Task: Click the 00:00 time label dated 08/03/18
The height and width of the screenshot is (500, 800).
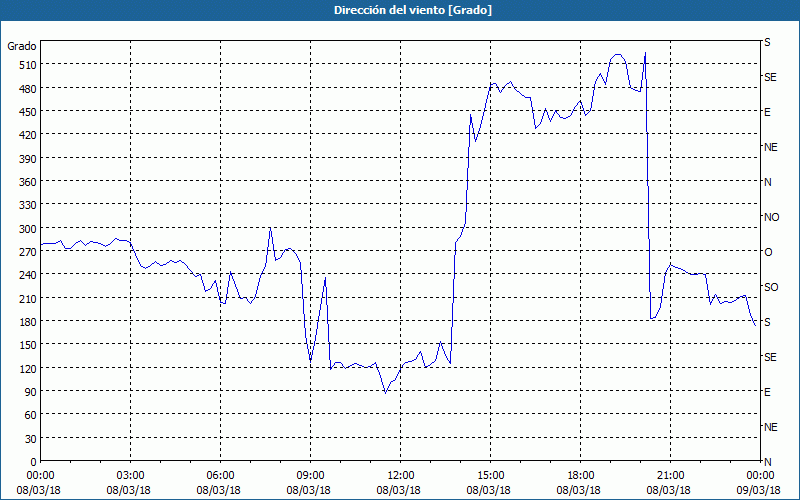Action: (x=40, y=476)
